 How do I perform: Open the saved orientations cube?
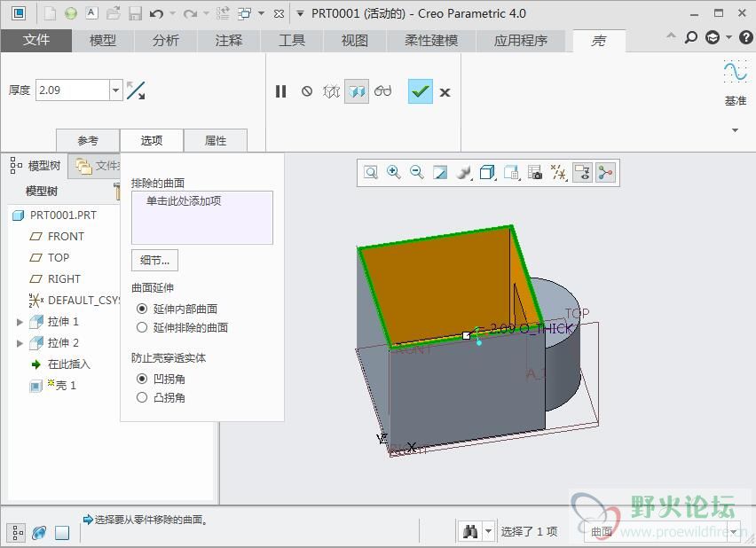[x=487, y=173]
